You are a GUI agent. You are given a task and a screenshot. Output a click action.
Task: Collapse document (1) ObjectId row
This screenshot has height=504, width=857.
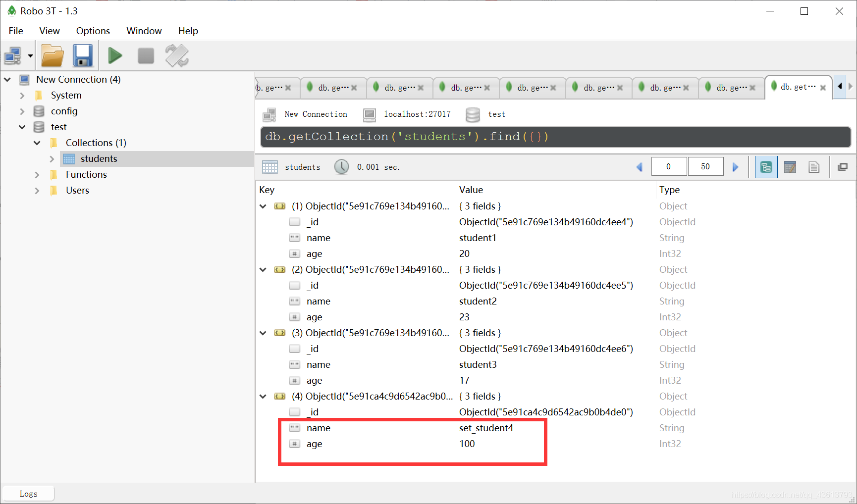[263, 206]
